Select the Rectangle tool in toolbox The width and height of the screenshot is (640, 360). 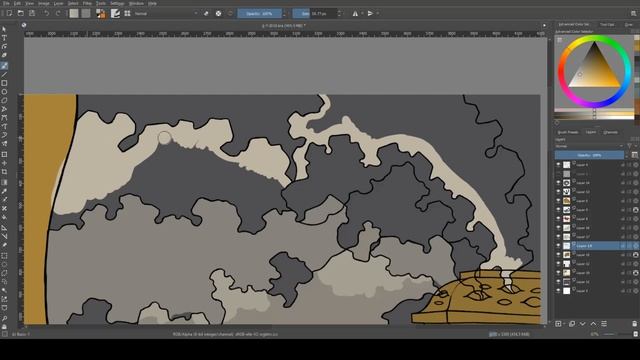pyautogui.click(x=4, y=83)
